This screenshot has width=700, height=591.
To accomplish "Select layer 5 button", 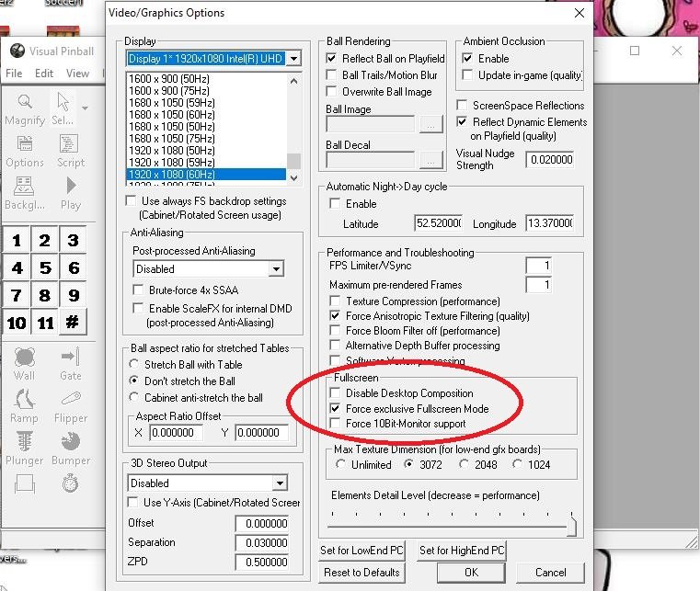I will tap(45, 268).
